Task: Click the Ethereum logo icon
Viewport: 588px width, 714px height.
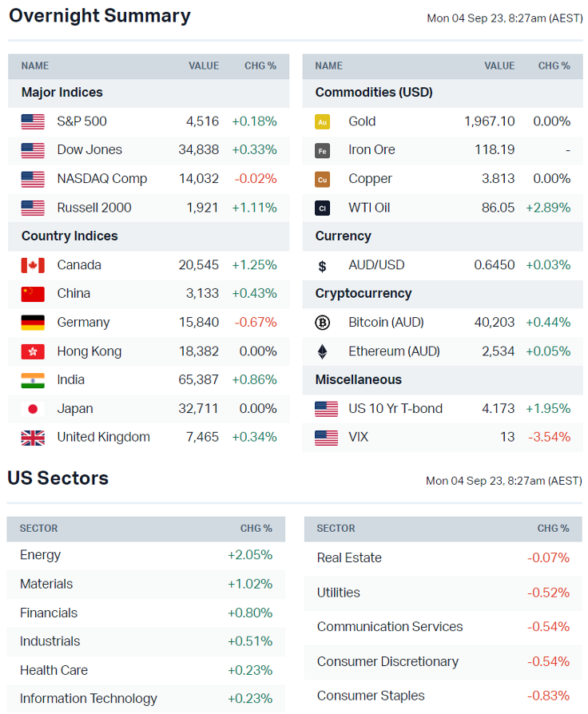Action: 323,351
